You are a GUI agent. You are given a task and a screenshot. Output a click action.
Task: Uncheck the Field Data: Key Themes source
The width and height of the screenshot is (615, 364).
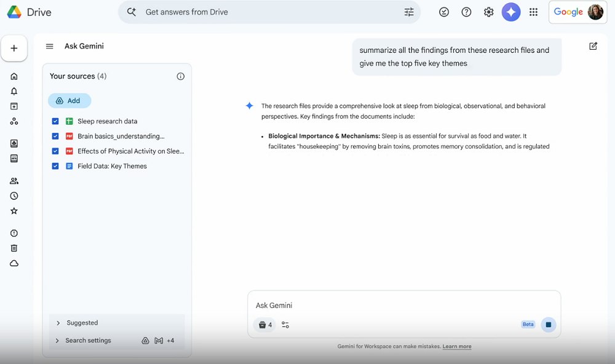pos(55,166)
